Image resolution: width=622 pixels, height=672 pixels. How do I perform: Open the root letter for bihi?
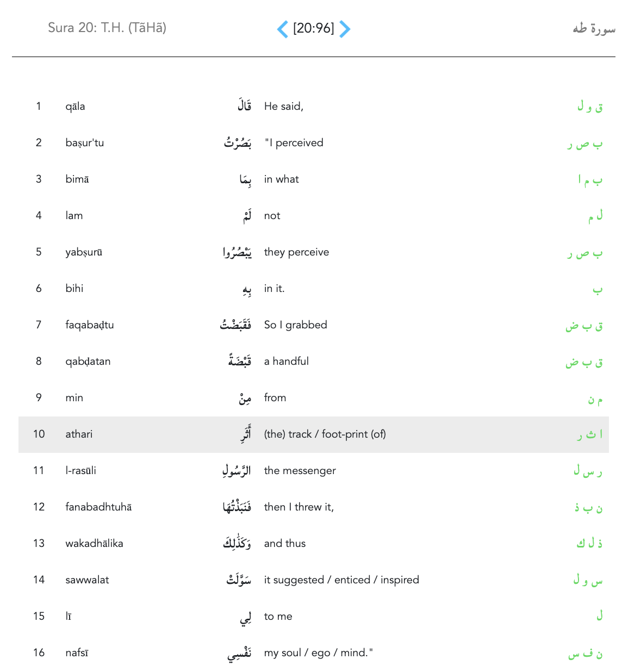click(x=597, y=289)
